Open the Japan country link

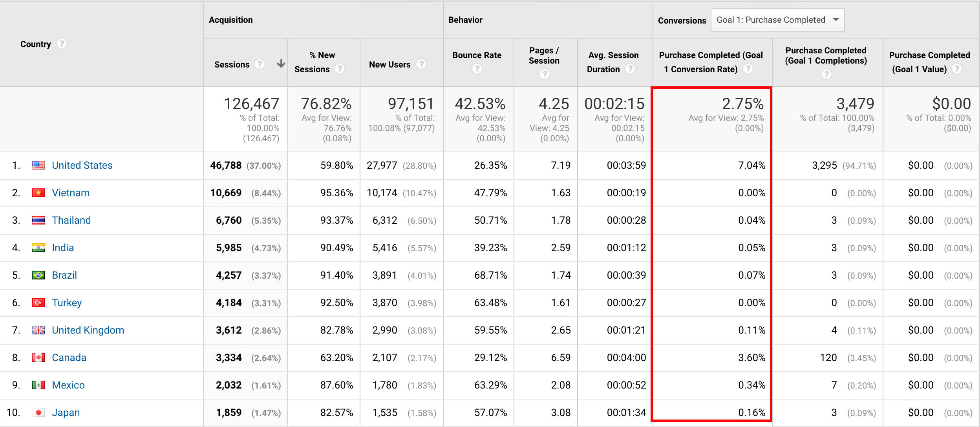(66, 412)
